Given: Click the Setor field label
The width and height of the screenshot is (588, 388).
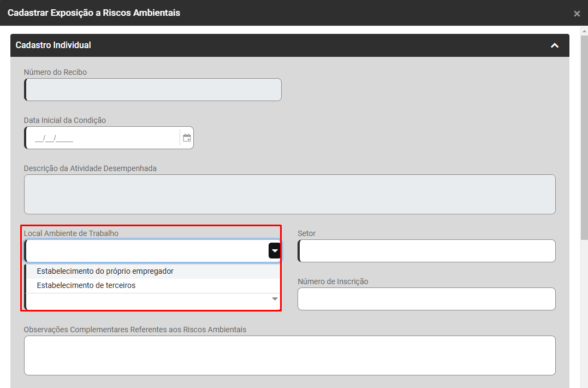Looking at the screenshot, I should coord(306,233).
